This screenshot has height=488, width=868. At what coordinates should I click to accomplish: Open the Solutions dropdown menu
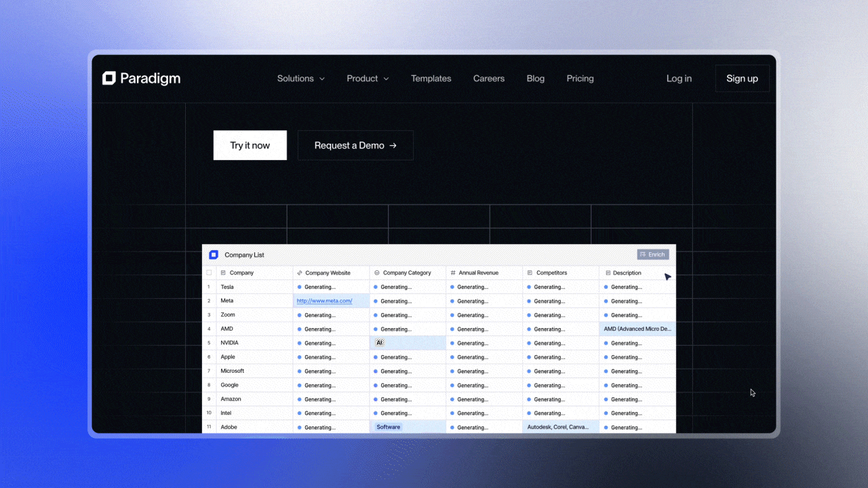click(300, 78)
